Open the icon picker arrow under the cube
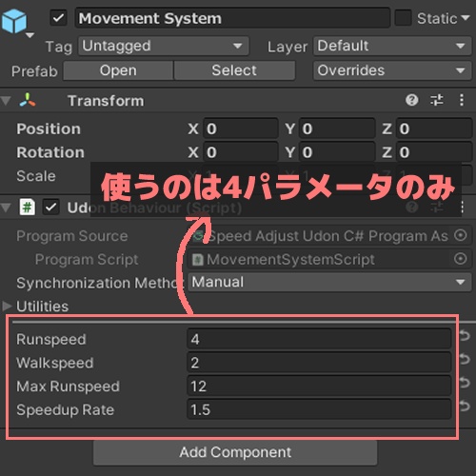This screenshot has height=476, width=476. point(30,35)
